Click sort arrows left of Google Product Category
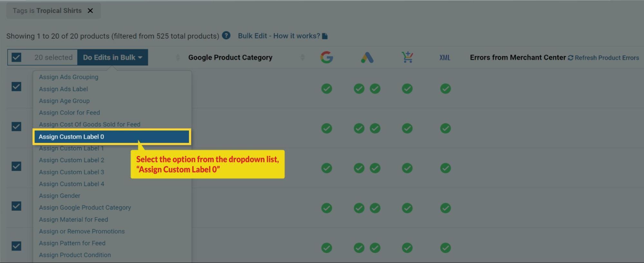The height and width of the screenshot is (263, 644). (178, 57)
